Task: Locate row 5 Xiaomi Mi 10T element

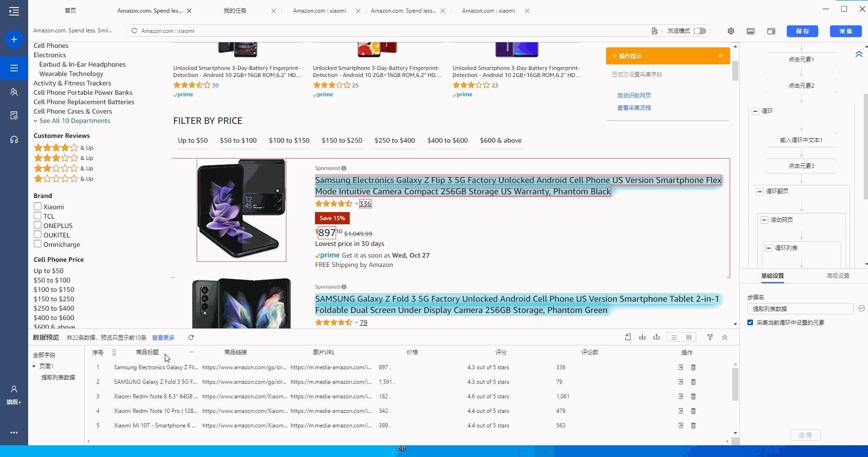Action: [681, 426]
